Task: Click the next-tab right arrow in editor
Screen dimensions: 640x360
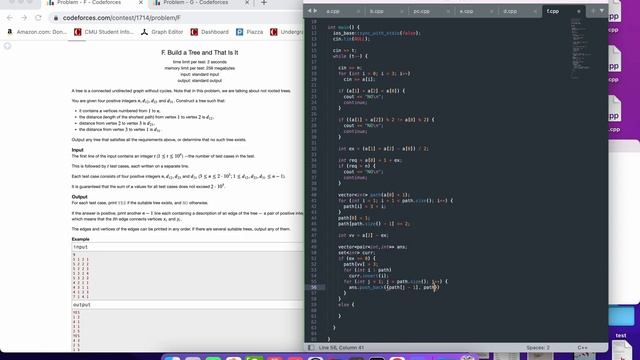Action: [315, 11]
